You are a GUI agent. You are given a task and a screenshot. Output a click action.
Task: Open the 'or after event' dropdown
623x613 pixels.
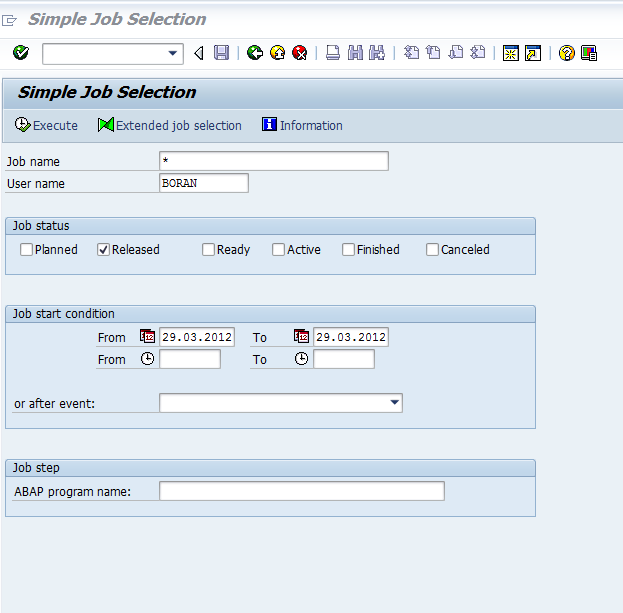tap(394, 402)
